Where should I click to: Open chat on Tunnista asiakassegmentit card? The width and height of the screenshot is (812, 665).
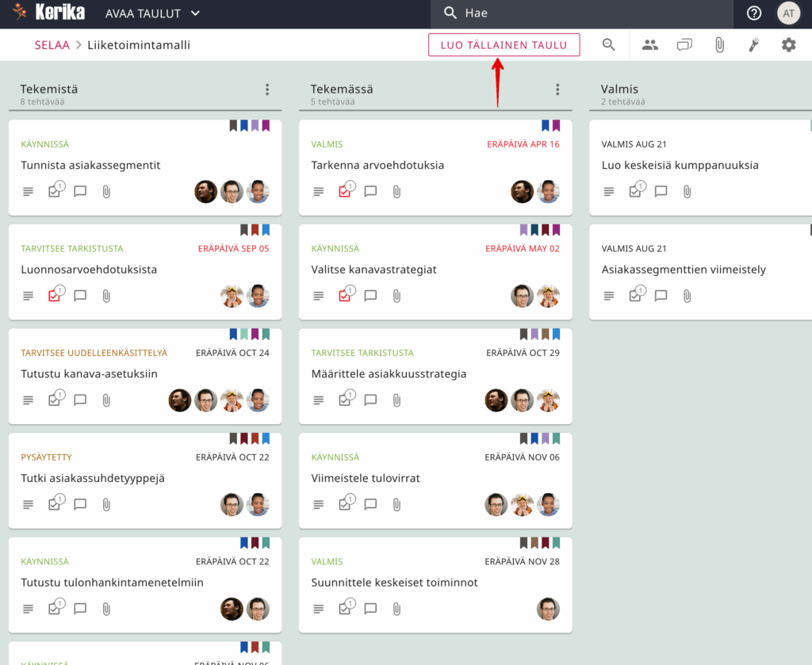click(x=80, y=191)
